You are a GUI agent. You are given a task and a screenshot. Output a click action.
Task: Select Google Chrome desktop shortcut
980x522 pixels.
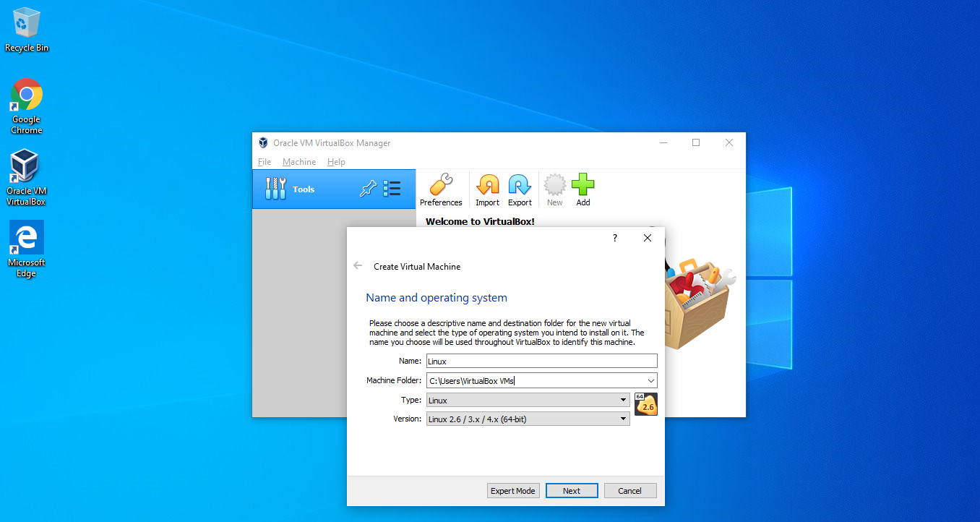coord(27,106)
